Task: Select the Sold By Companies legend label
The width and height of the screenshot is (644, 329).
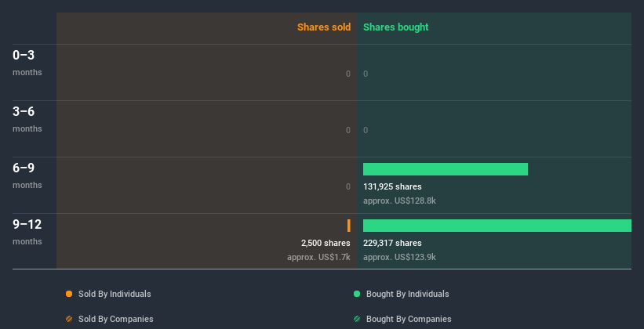Action: coord(116,319)
